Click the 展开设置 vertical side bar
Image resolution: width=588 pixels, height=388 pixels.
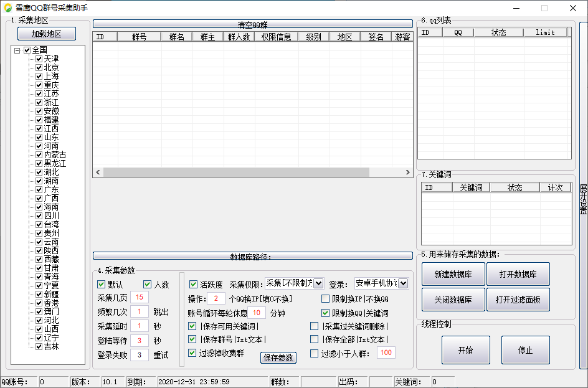pos(583,196)
